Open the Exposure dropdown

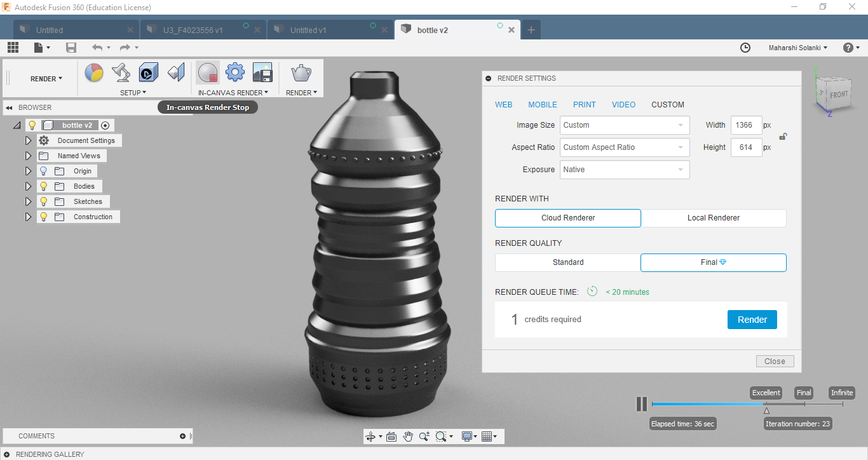pos(625,170)
